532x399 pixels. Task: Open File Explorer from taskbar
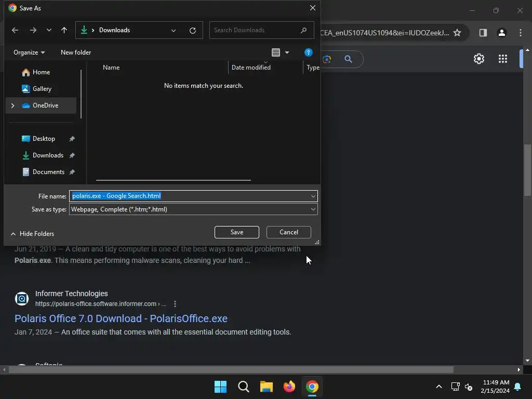pyautogui.click(x=267, y=387)
